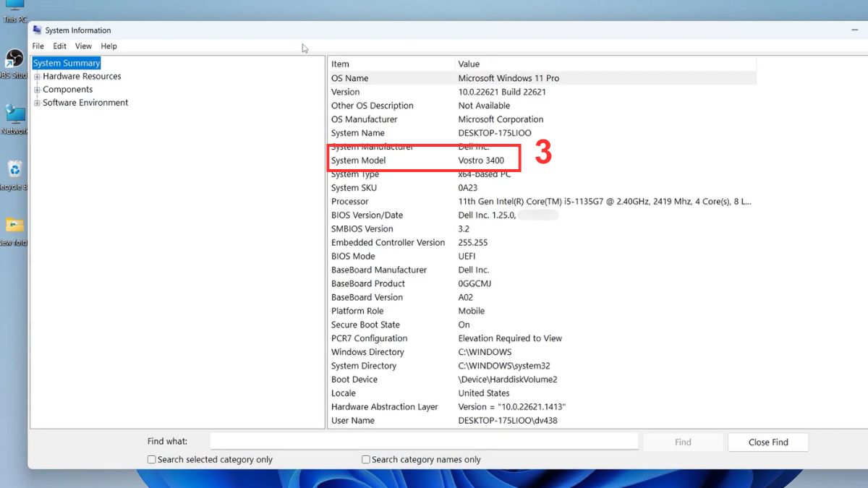The width and height of the screenshot is (868, 488).
Task: Open the Edit menu
Action: 59,46
